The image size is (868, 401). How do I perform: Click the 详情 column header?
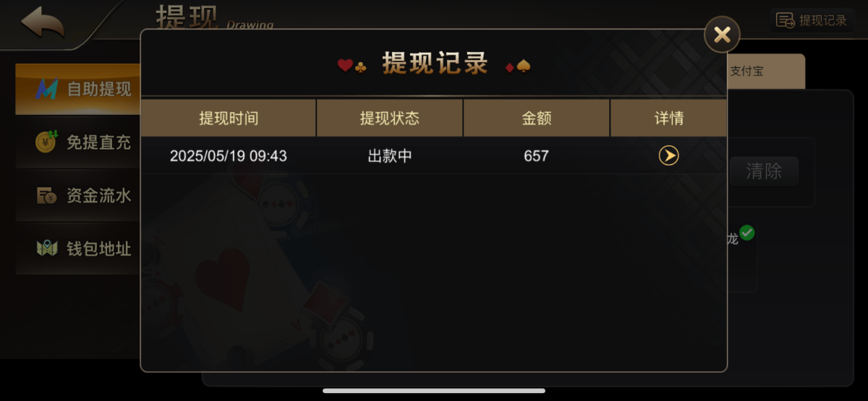click(x=669, y=118)
